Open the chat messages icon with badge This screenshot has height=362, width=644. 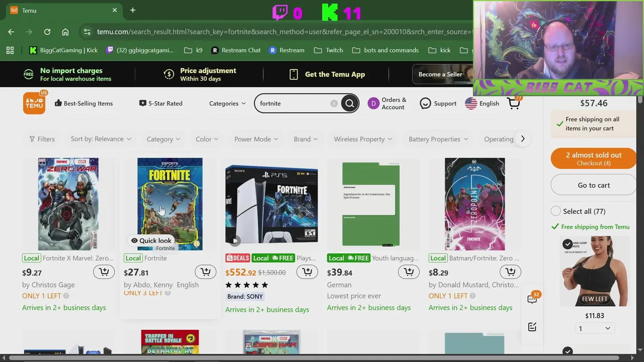click(x=532, y=299)
